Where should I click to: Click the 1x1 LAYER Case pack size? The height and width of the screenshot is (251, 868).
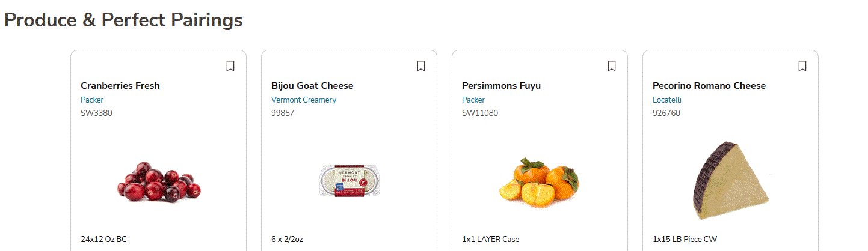pos(490,239)
